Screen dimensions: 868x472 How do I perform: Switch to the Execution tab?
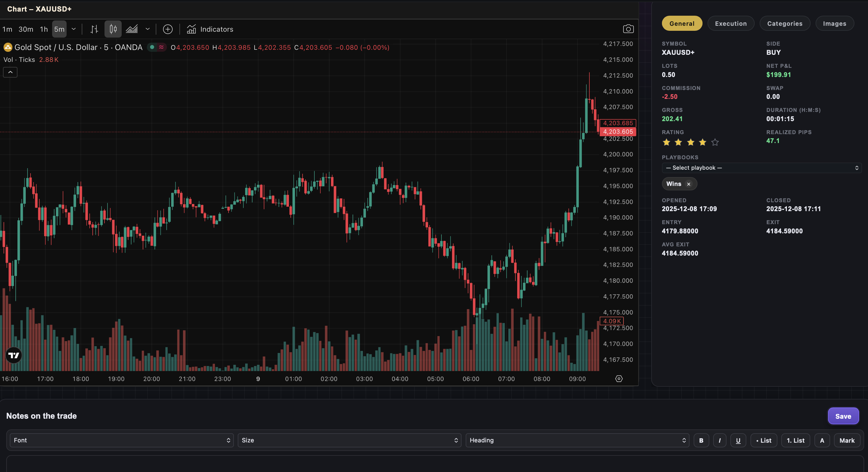click(731, 24)
